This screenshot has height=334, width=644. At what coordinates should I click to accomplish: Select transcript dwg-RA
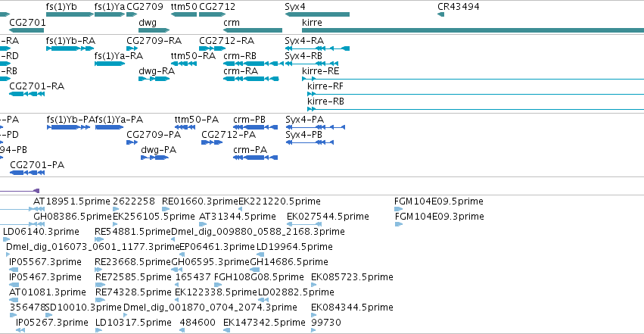[154, 79]
